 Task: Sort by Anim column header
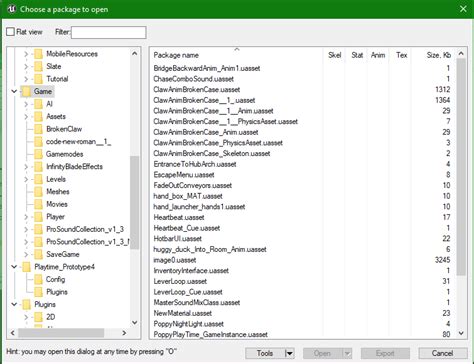pos(378,55)
